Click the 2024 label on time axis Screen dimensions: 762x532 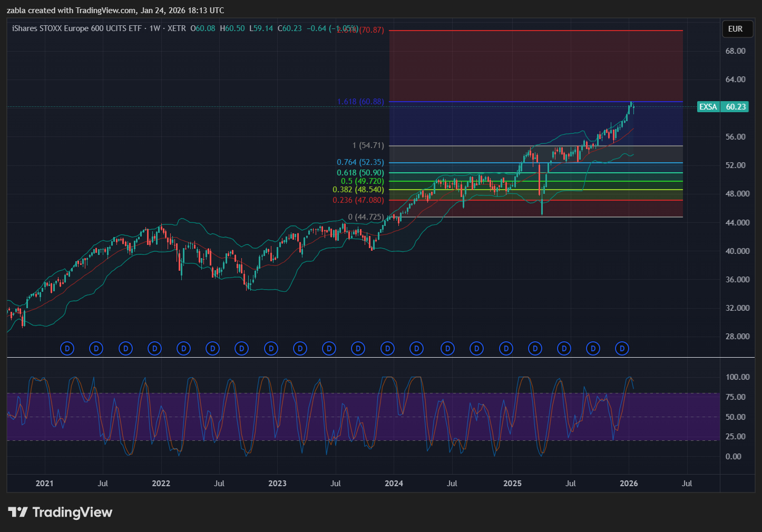pyautogui.click(x=394, y=484)
